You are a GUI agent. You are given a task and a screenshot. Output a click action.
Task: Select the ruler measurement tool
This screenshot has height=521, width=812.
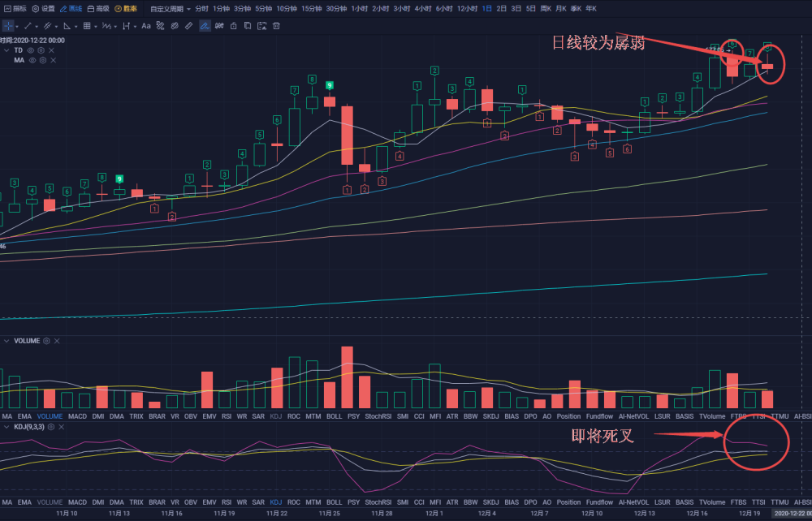189,26
